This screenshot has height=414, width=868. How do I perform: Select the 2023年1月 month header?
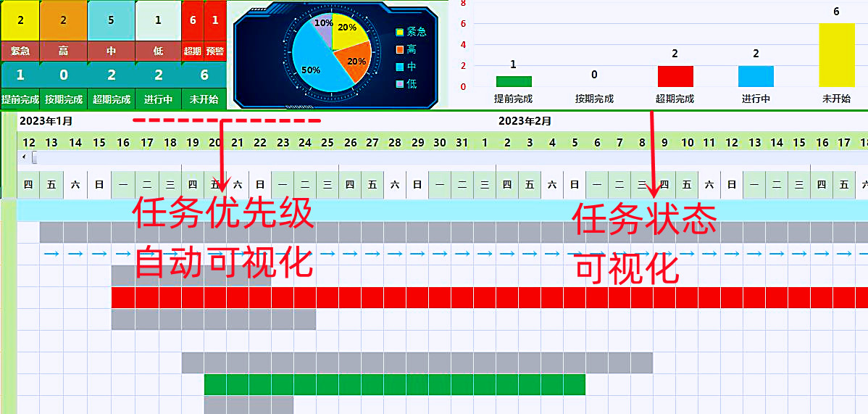(x=46, y=120)
